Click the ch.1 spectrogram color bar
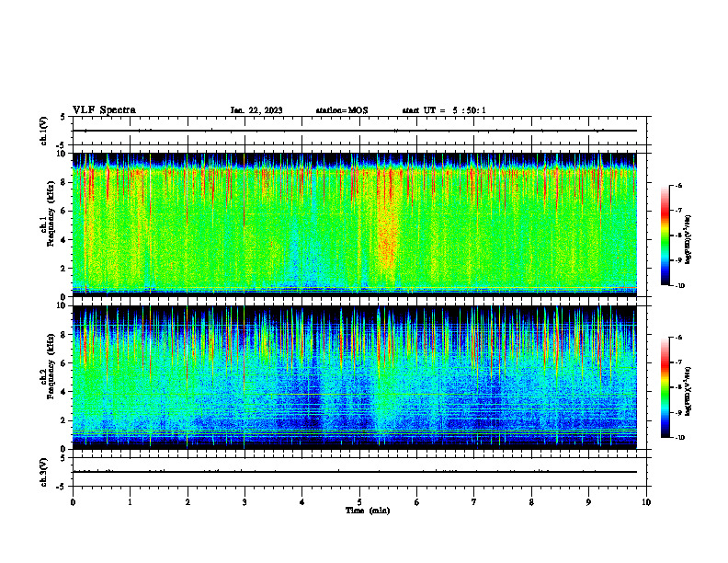728x563 pixels. 665,236
